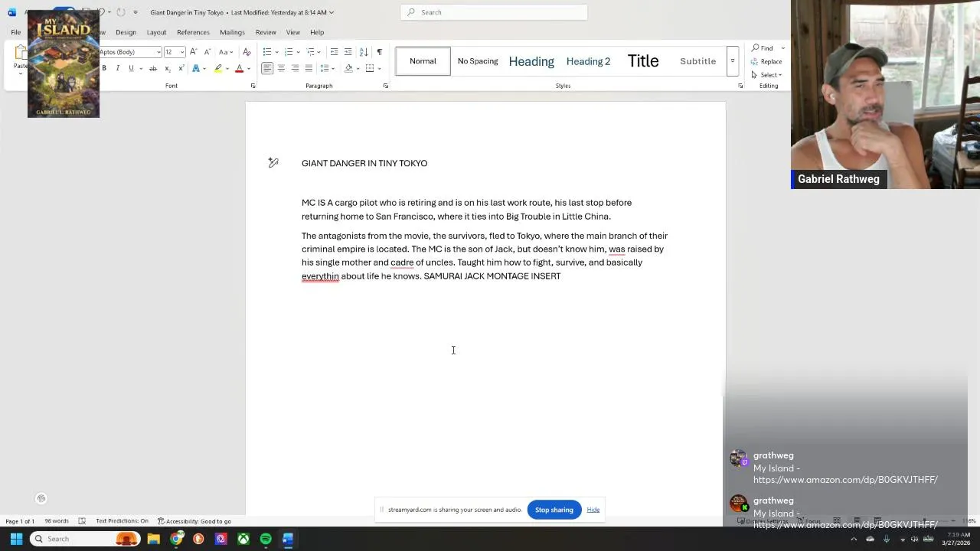Open the Select dropdown in Editing
This screenshot has width=980, height=551.
click(766, 75)
